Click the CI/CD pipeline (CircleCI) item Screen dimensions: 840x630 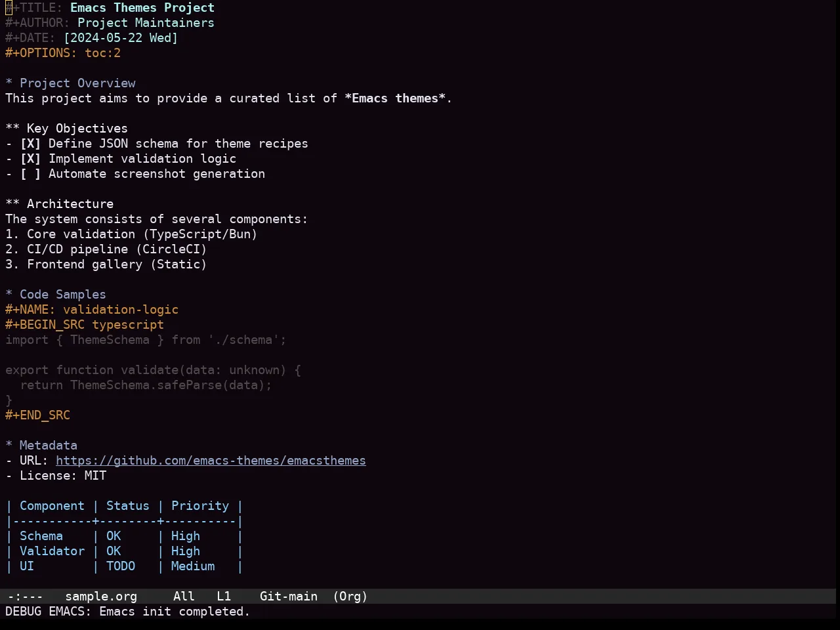tap(106, 249)
